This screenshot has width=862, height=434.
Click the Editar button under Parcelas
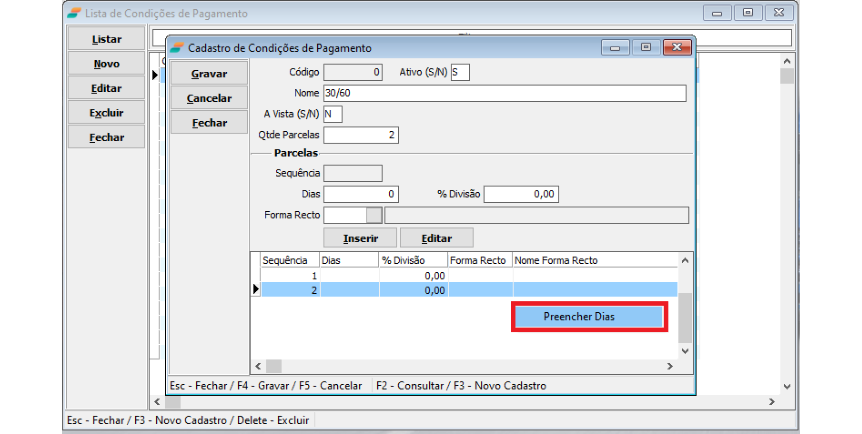click(x=436, y=238)
